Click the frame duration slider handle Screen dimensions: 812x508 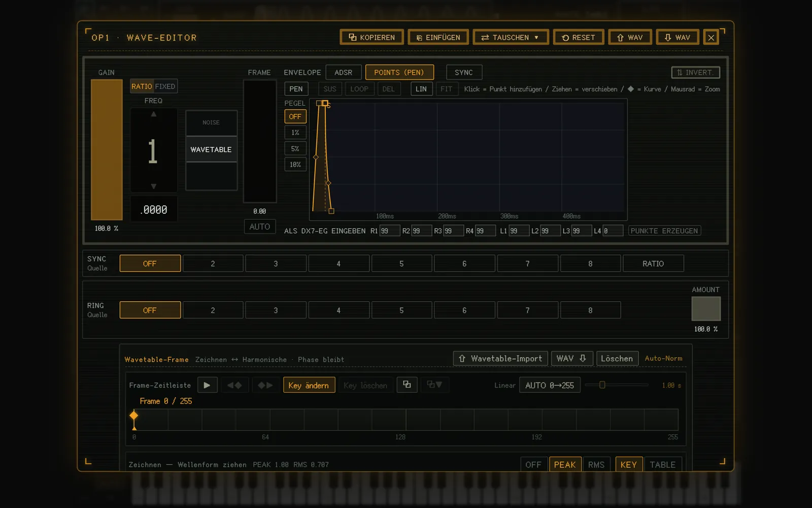[x=602, y=385]
